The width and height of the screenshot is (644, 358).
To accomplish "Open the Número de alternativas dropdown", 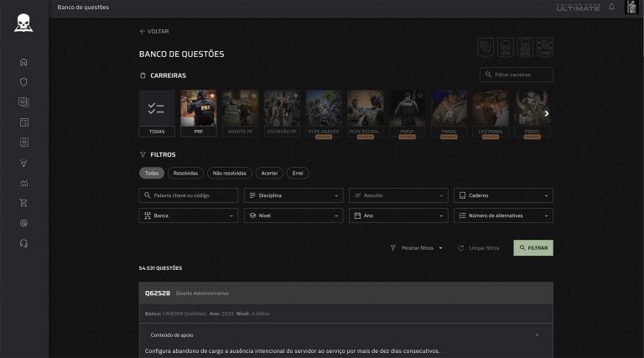I will pos(503,215).
